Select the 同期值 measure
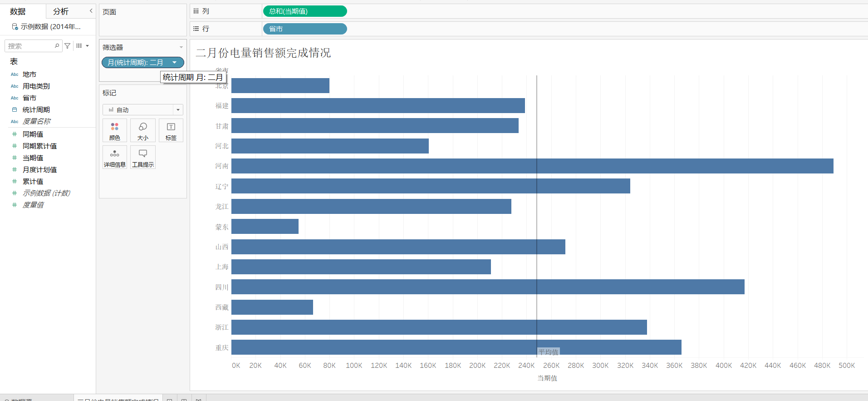Screen dimensions: 868x401 33,134
